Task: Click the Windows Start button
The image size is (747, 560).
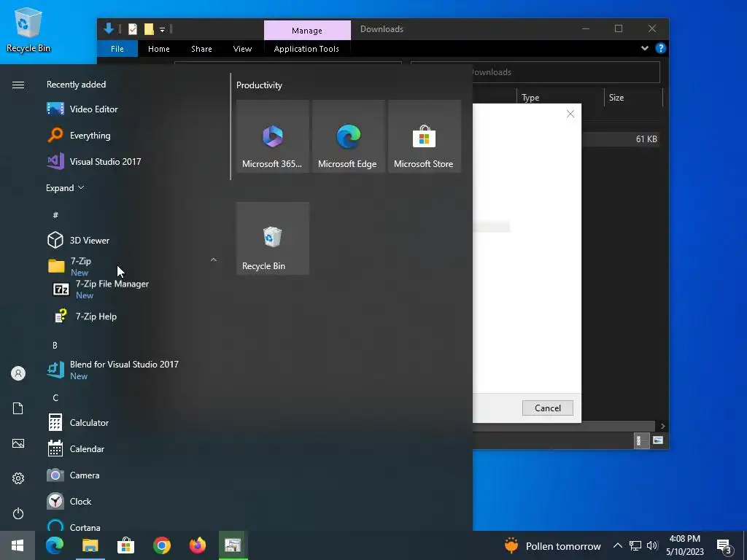Action: (x=18, y=545)
